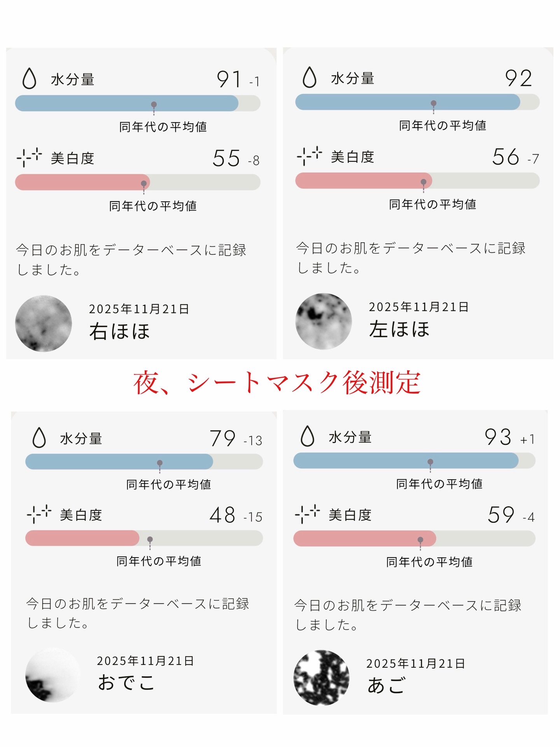Open the 右ほほ skin texture thumbnail
The height and width of the screenshot is (747, 560).
[x=44, y=323]
